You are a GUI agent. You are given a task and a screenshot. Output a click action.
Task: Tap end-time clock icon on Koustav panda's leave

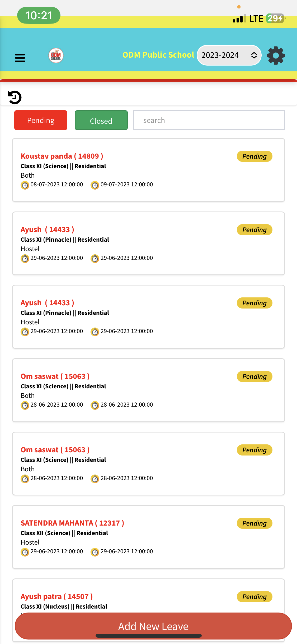[x=95, y=185]
